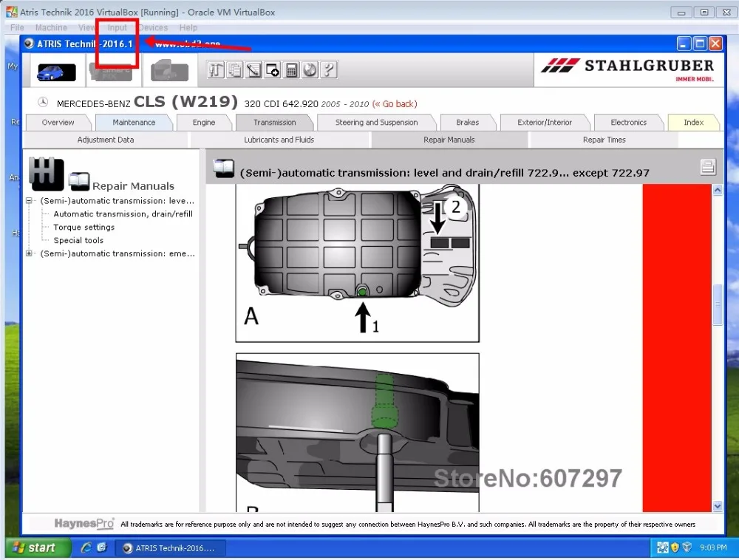The height and width of the screenshot is (560, 739).
Task: Open the Special tools tree item
Action: (78, 240)
